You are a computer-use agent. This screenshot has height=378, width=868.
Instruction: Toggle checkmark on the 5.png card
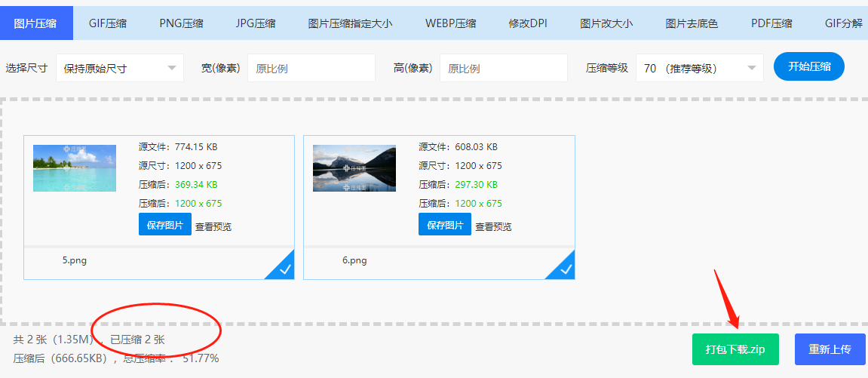(x=284, y=269)
